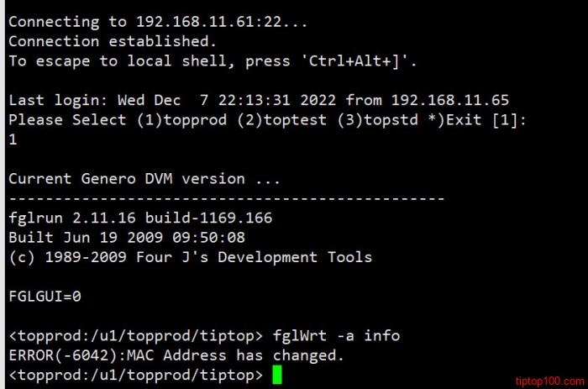
Task: Click the 'Last login' timestamp line
Action: (259, 100)
